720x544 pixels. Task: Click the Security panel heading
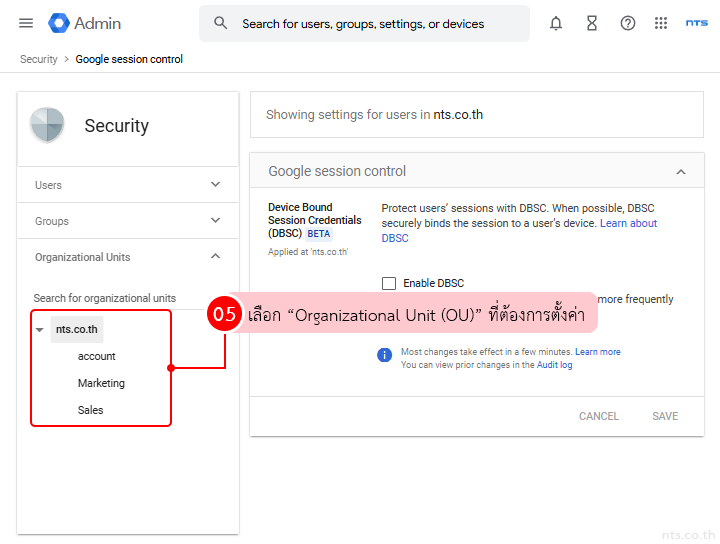pyautogui.click(x=117, y=125)
